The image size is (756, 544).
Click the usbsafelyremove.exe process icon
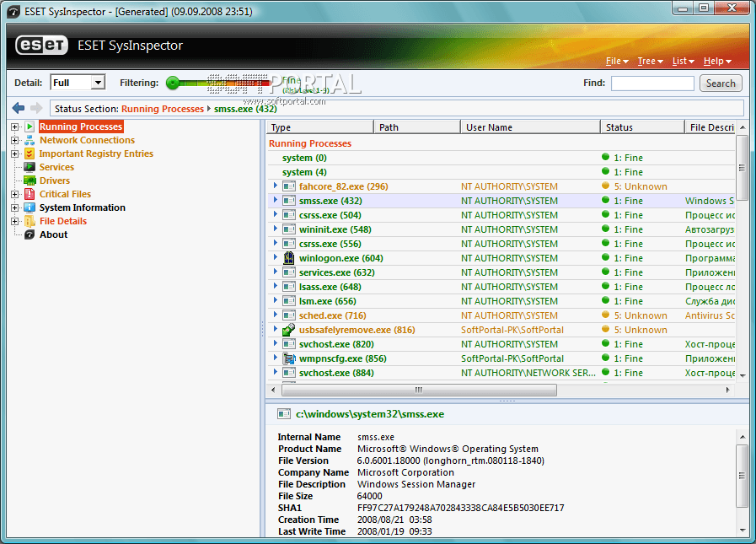point(289,330)
